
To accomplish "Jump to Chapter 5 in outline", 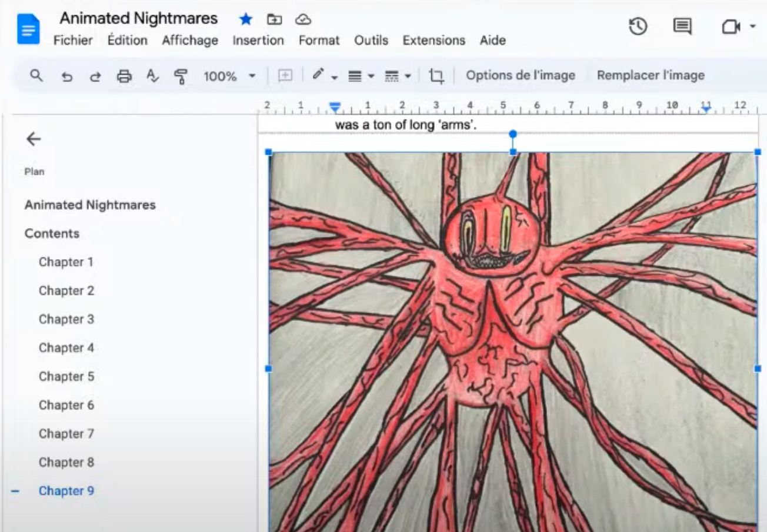I will [x=66, y=376].
